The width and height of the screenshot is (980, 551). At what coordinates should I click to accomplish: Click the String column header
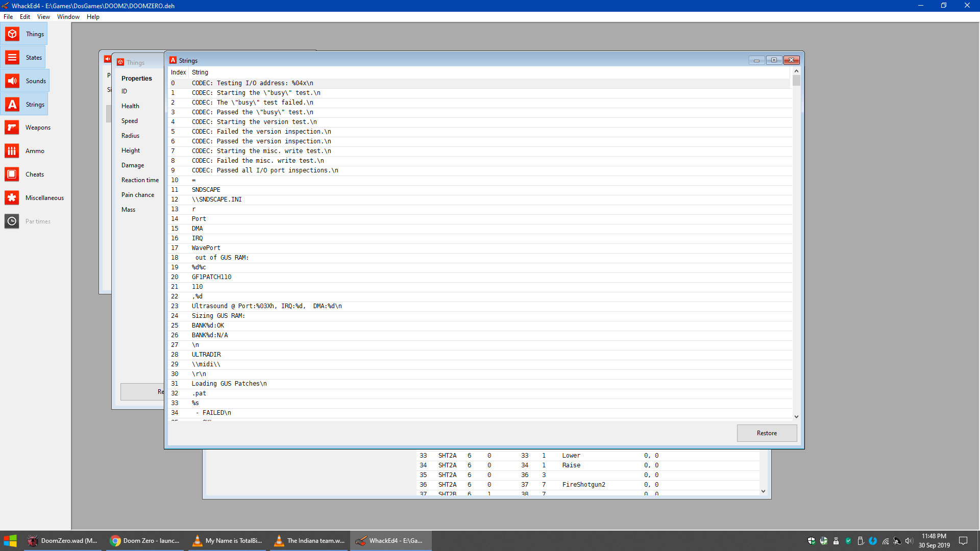200,72
